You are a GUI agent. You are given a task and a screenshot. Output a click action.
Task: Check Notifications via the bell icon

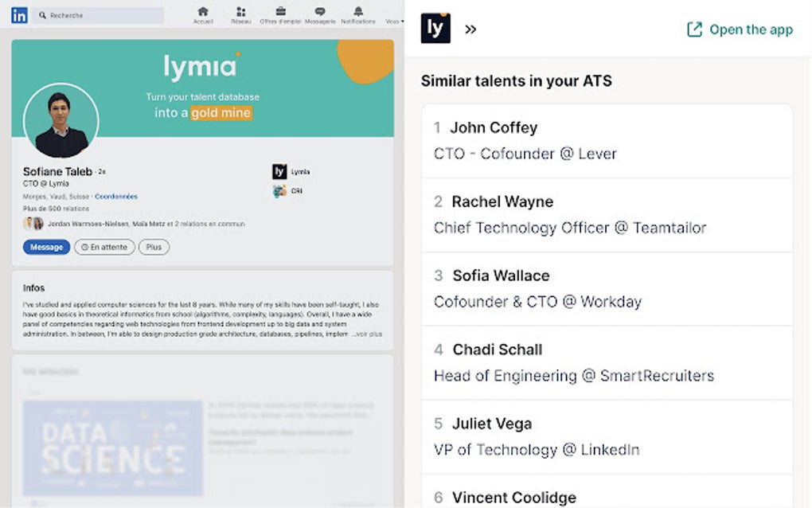pyautogui.click(x=357, y=11)
